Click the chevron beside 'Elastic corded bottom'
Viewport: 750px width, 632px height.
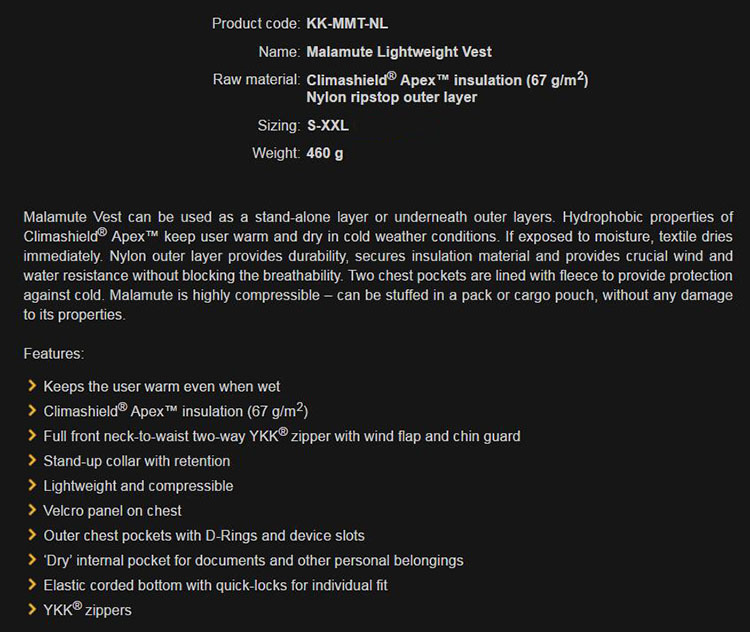pyautogui.click(x=32, y=585)
